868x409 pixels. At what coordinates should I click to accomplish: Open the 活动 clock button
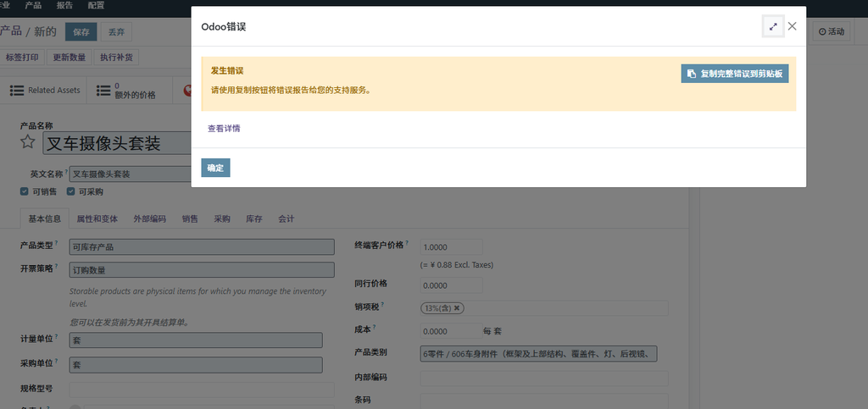(x=832, y=31)
